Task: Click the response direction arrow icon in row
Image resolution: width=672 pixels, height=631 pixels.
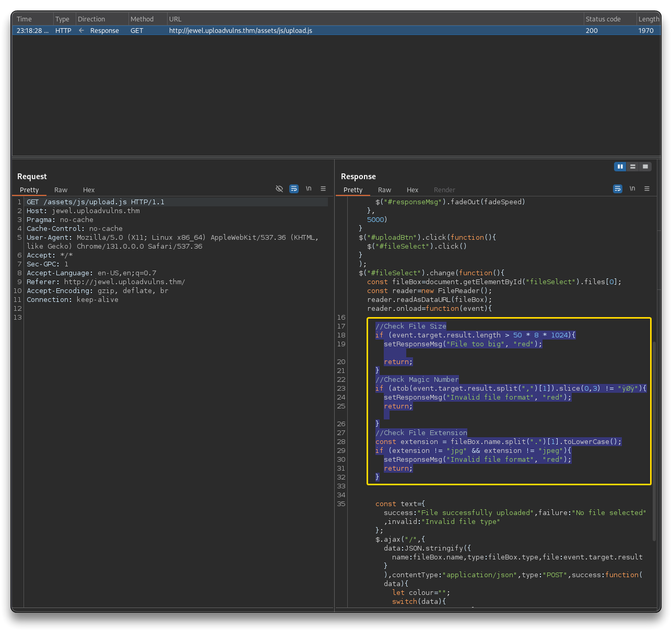Action: (81, 31)
